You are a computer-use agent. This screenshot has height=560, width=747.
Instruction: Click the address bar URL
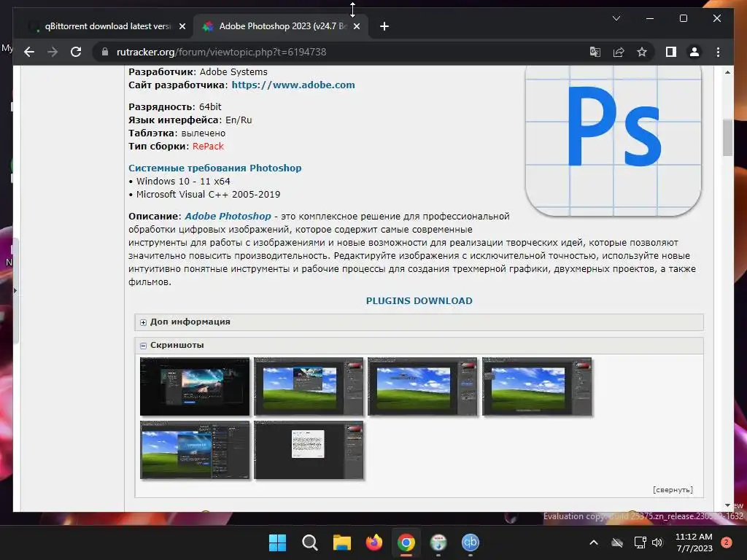(221, 52)
